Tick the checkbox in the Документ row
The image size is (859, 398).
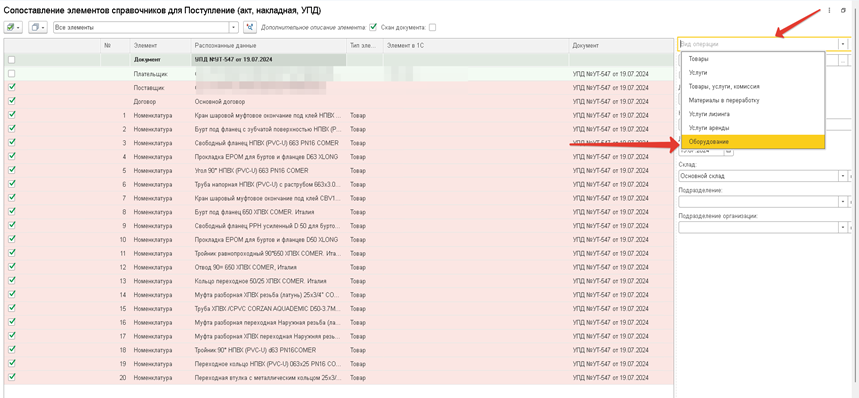pyautogui.click(x=12, y=59)
